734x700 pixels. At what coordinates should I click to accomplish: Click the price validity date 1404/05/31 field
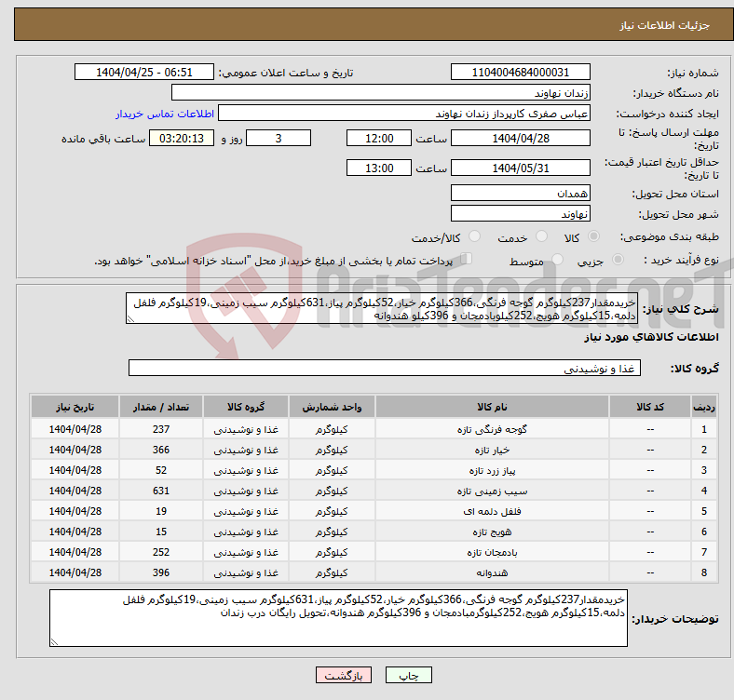[x=520, y=168]
